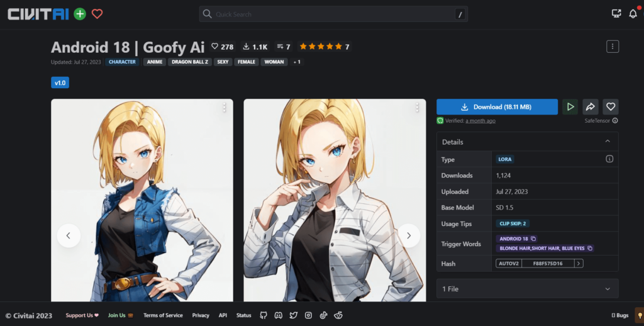644x326 pixels.
Task: Expand the 1 File section
Action: click(x=527, y=289)
